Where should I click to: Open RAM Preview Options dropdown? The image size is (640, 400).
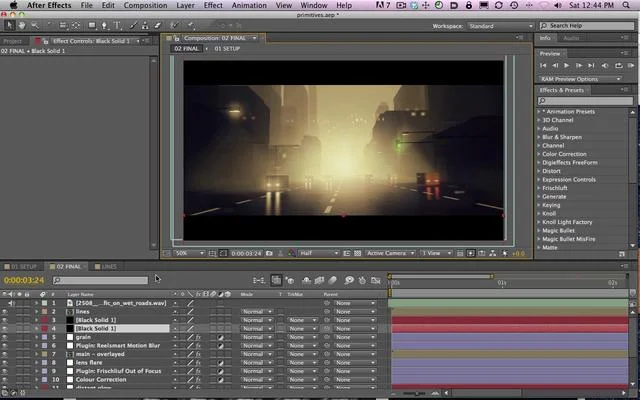click(580, 79)
